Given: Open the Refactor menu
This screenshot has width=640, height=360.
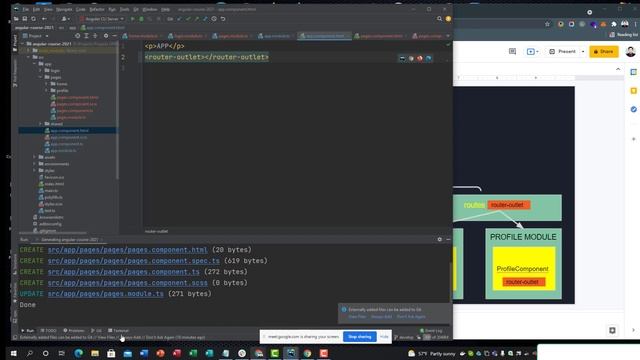Looking at the screenshot, I should pos(97,9).
